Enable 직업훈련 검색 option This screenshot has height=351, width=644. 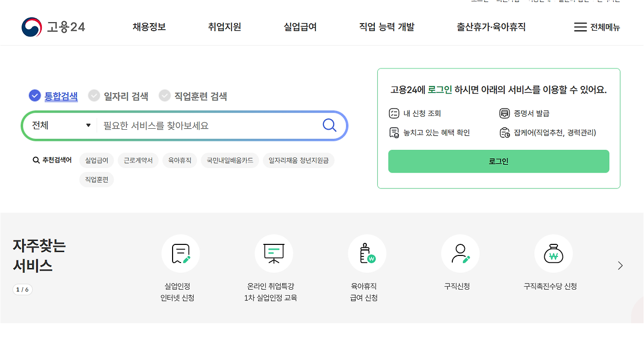tap(165, 95)
